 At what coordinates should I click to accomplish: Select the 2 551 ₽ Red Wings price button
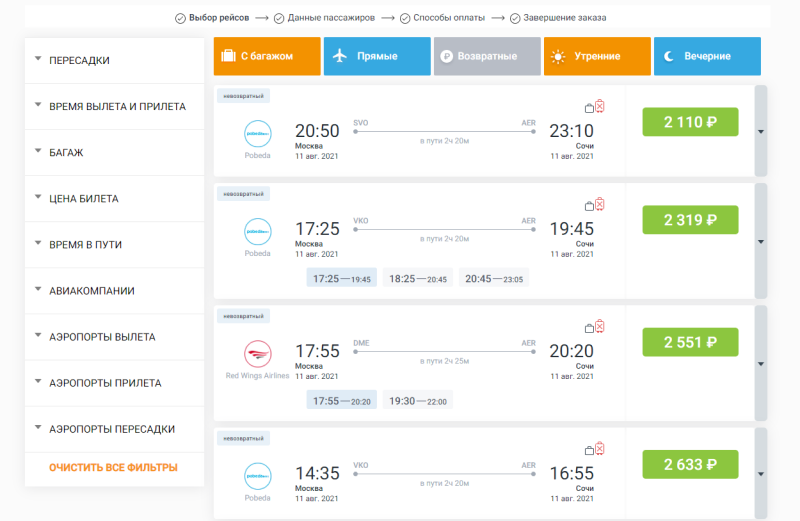[x=689, y=342]
